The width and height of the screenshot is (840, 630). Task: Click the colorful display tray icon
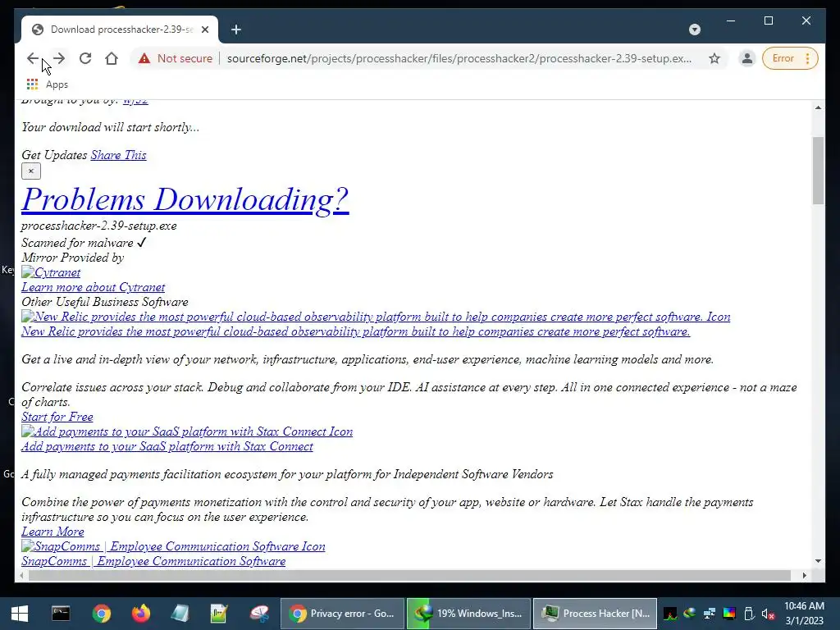(729, 614)
